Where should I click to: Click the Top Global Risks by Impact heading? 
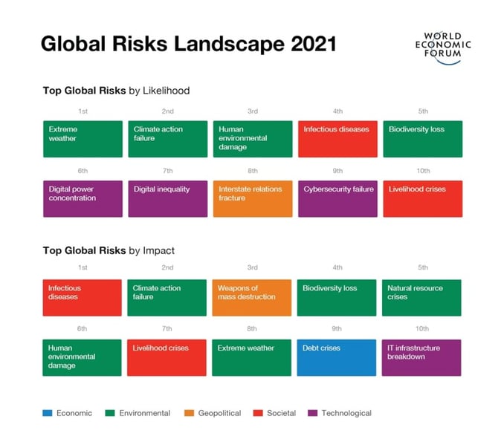pyautogui.click(x=109, y=250)
